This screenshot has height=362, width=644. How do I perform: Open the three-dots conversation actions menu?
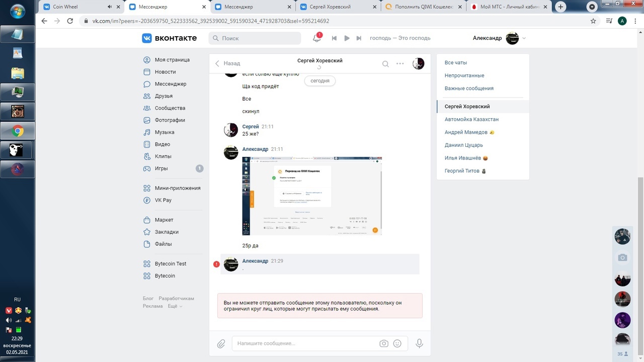(x=400, y=63)
